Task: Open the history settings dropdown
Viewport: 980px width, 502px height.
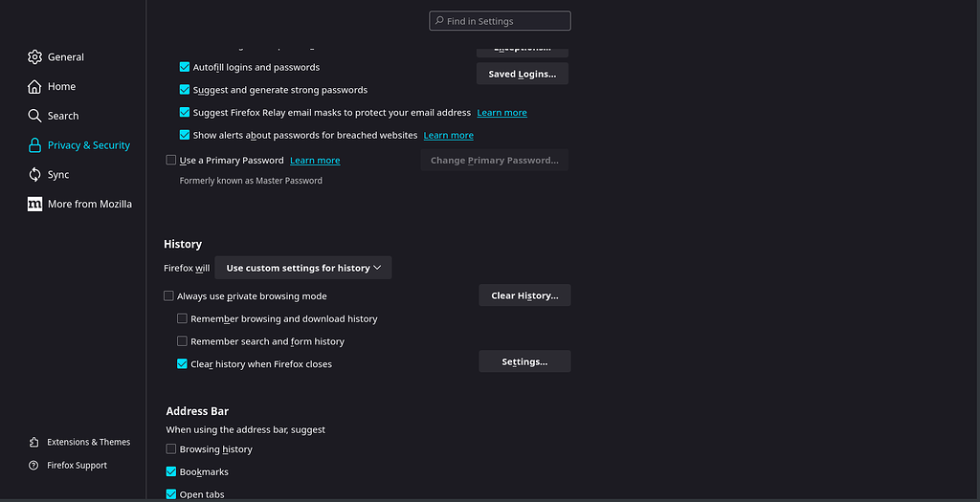Action: (302, 269)
